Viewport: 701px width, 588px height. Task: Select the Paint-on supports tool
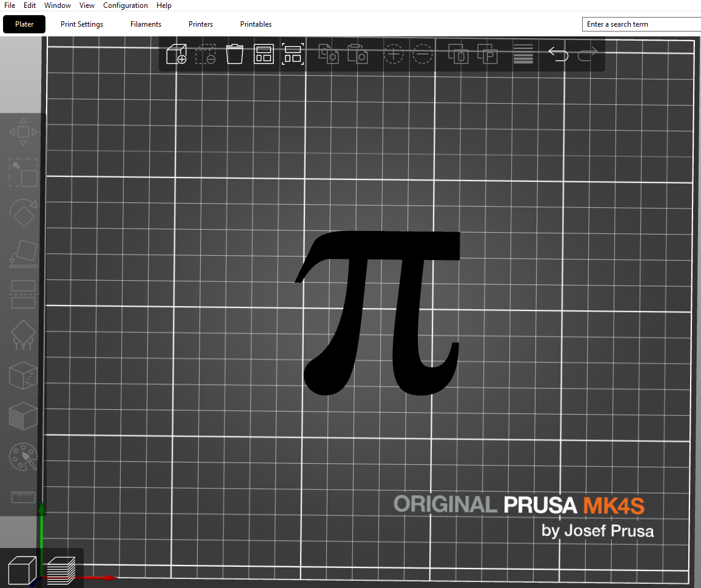coord(23,335)
